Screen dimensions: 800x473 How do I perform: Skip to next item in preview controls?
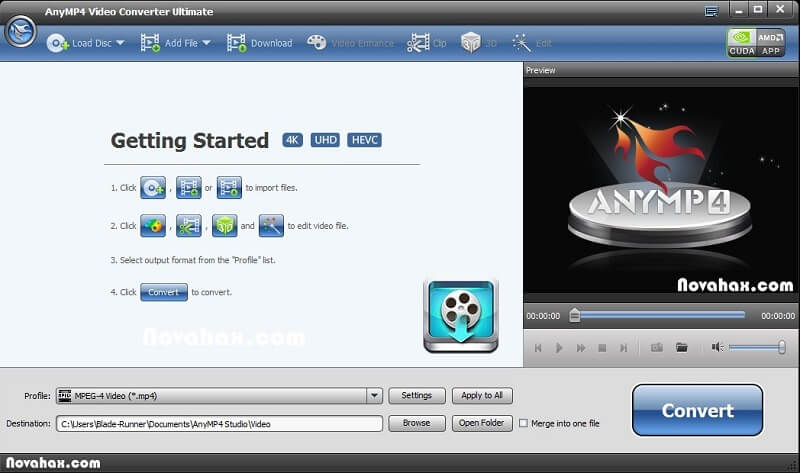click(623, 348)
